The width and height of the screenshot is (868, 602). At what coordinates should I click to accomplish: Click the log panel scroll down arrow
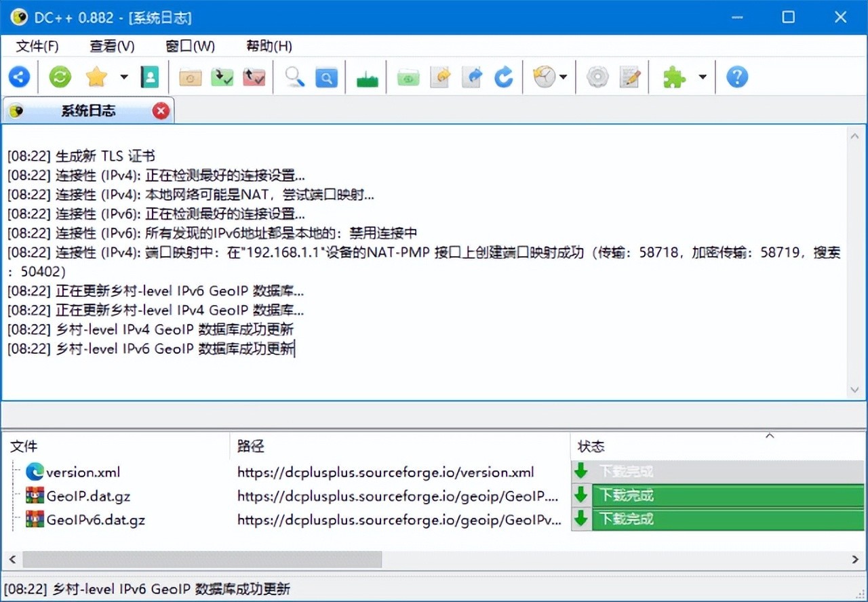point(855,390)
